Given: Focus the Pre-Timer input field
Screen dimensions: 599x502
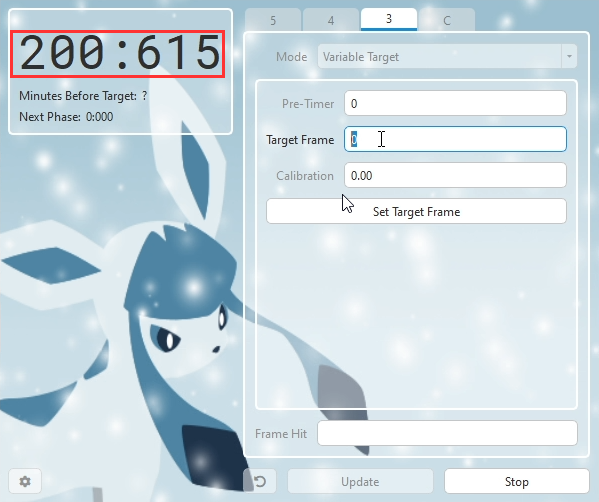Looking at the screenshot, I should pos(455,103).
